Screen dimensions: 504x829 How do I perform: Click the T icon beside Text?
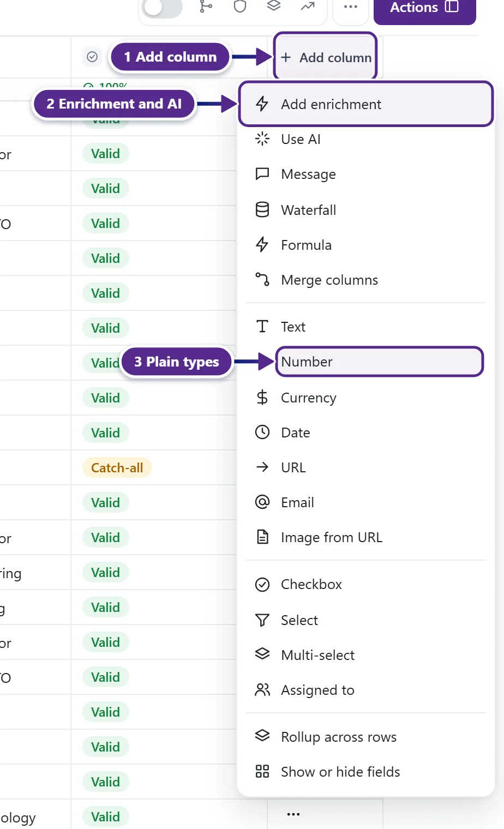coord(262,326)
